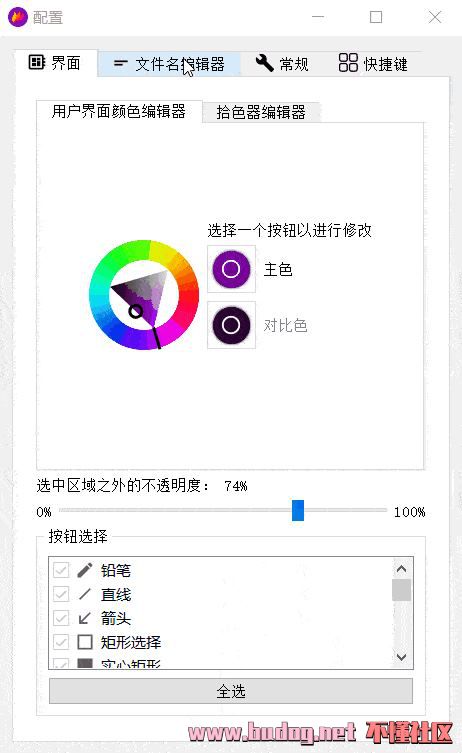Viewport: 462px width, 753px height.
Task: Click the list scroll-down arrow
Action: coord(401,656)
